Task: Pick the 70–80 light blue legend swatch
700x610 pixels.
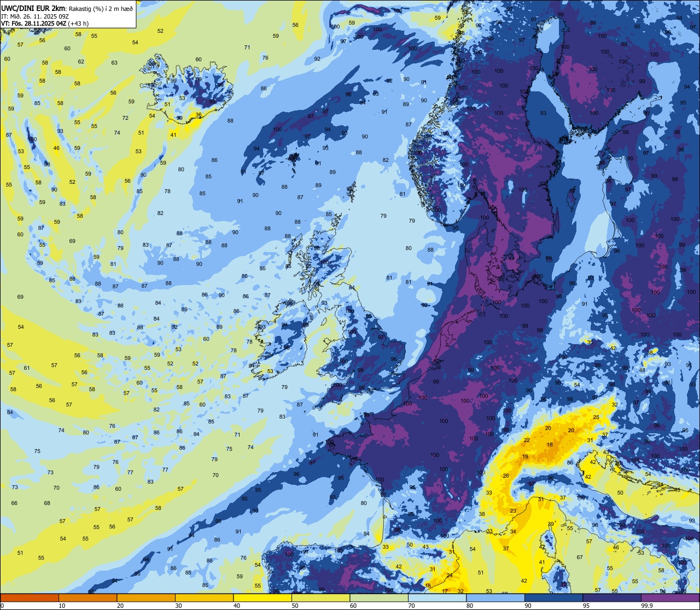Action: [437, 598]
